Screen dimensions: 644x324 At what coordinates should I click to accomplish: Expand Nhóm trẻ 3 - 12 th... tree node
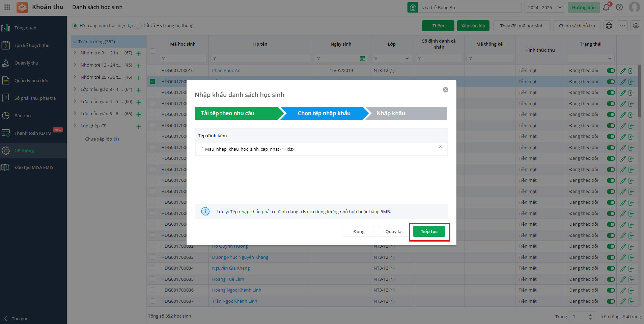pyautogui.click(x=75, y=53)
